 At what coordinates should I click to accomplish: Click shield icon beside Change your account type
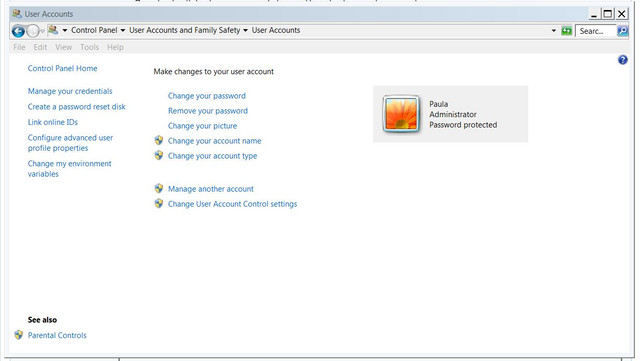point(159,156)
